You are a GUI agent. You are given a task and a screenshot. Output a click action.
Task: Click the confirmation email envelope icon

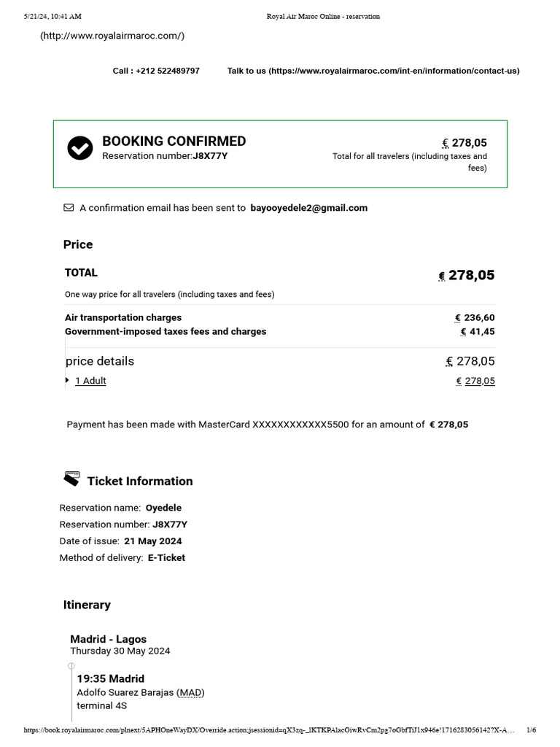pyautogui.click(x=69, y=208)
